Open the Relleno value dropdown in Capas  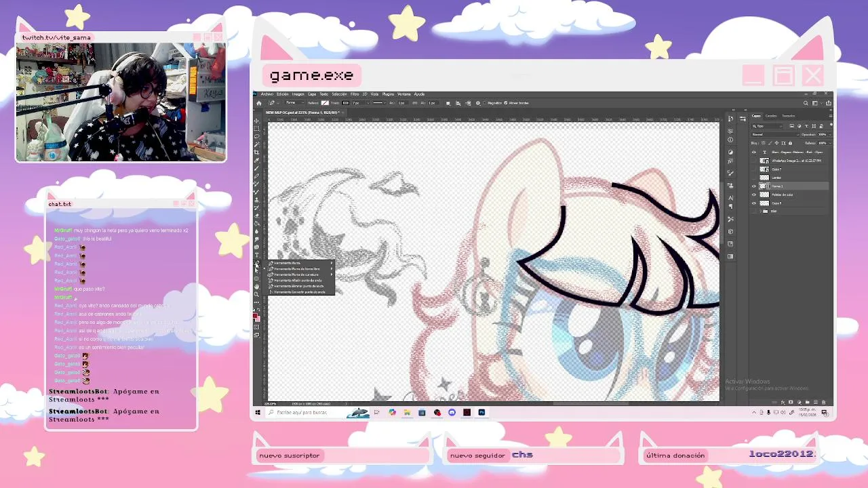click(831, 143)
